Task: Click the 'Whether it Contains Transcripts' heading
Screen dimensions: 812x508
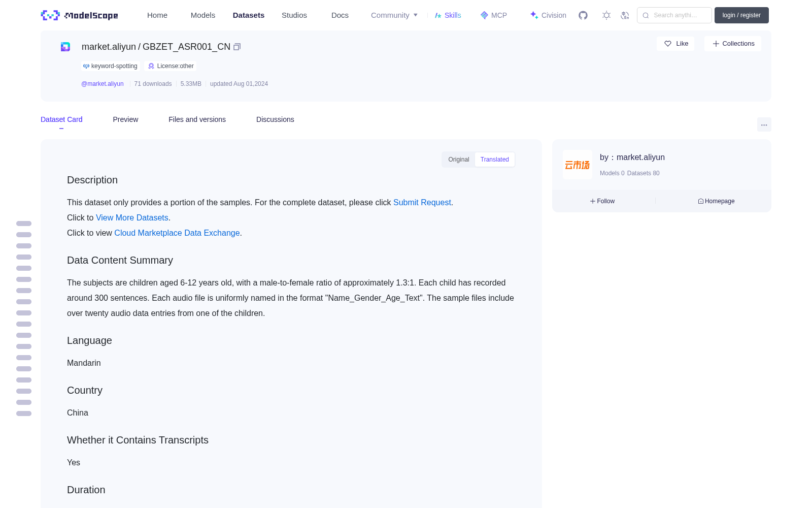Action: [x=138, y=440]
